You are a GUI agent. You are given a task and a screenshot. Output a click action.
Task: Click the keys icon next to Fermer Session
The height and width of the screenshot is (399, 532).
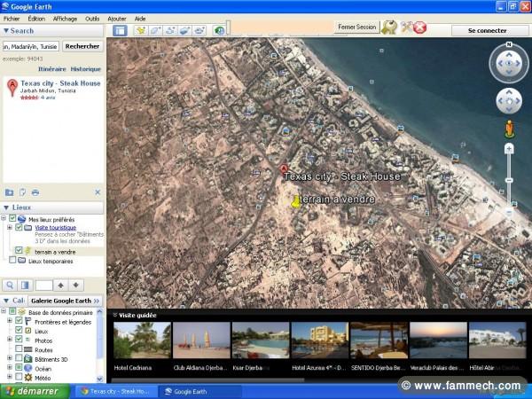(x=389, y=27)
